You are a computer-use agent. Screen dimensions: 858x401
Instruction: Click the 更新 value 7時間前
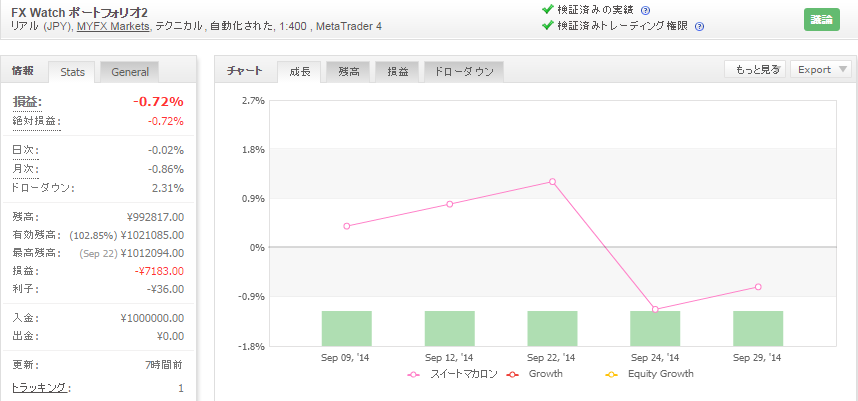(166, 365)
